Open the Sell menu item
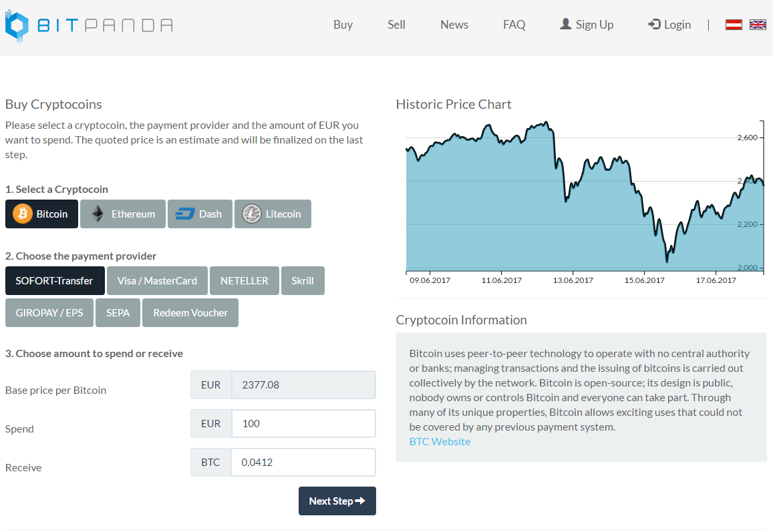The image size is (773, 532). [396, 25]
